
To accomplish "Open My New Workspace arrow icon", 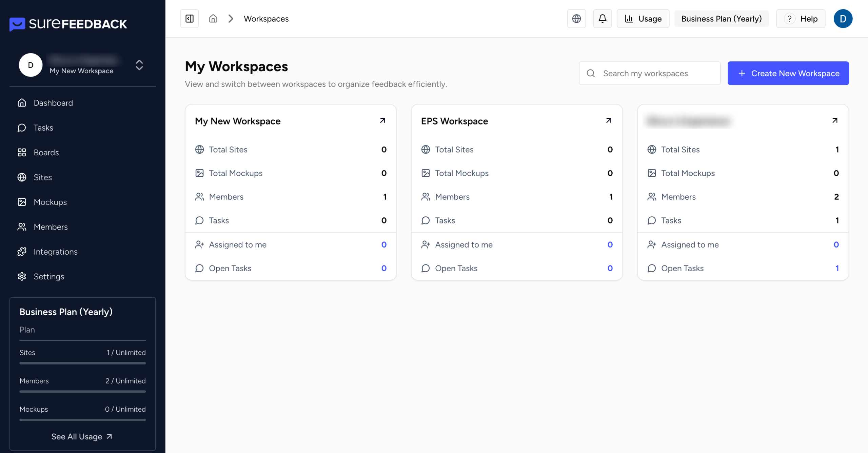I will (382, 121).
